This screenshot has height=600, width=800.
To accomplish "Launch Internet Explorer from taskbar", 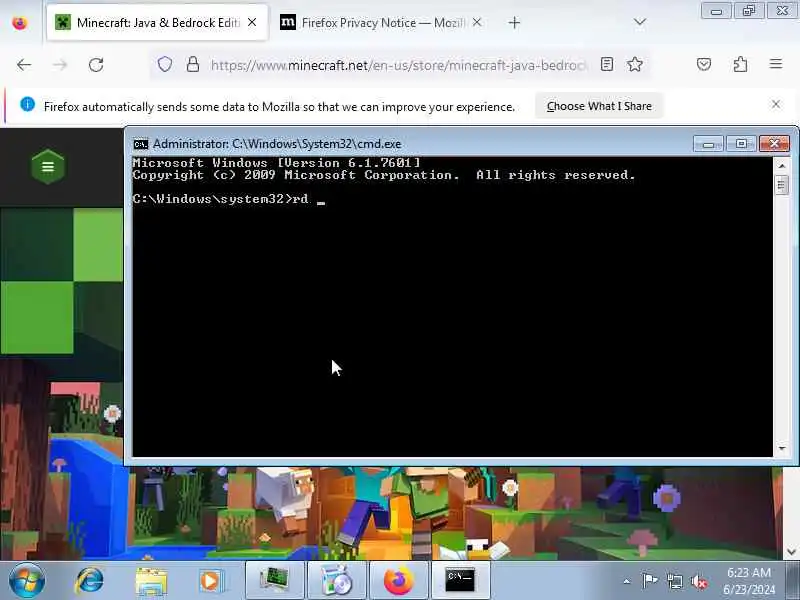I will click(90, 580).
